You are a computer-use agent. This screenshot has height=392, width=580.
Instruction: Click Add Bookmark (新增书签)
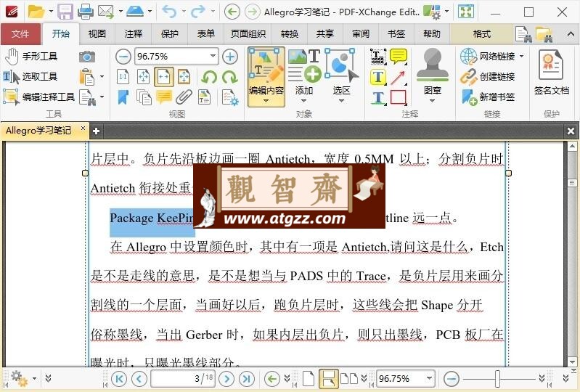488,97
